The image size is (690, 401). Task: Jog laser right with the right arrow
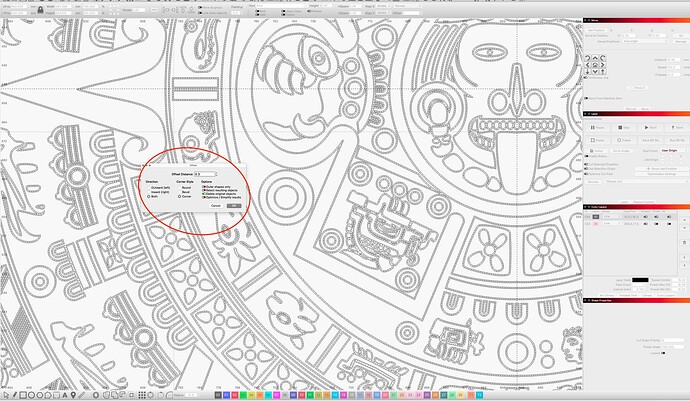602,65
